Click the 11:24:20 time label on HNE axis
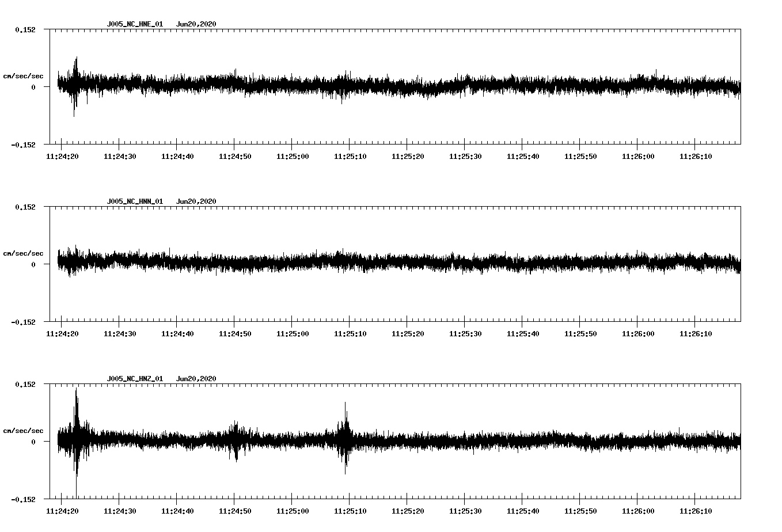Image resolution: width=782 pixels, height=532 pixels. pyautogui.click(x=62, y=157)
